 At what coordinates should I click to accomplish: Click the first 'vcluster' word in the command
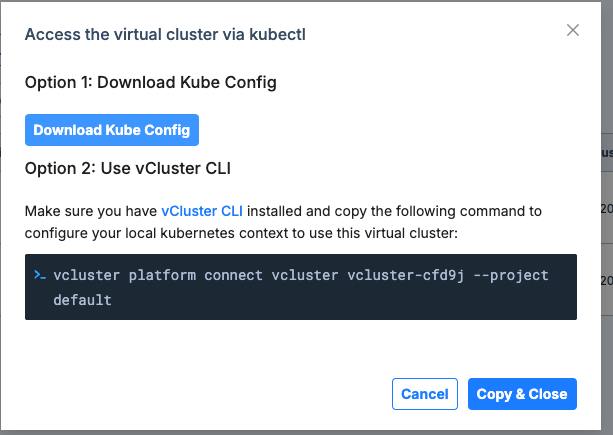pos(86,275)
